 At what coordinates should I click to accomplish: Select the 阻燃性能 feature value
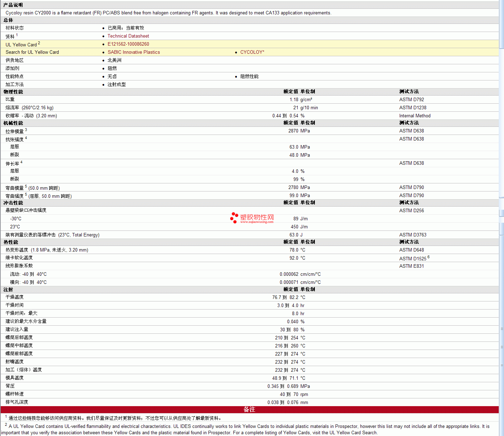(x=249, y=76)
